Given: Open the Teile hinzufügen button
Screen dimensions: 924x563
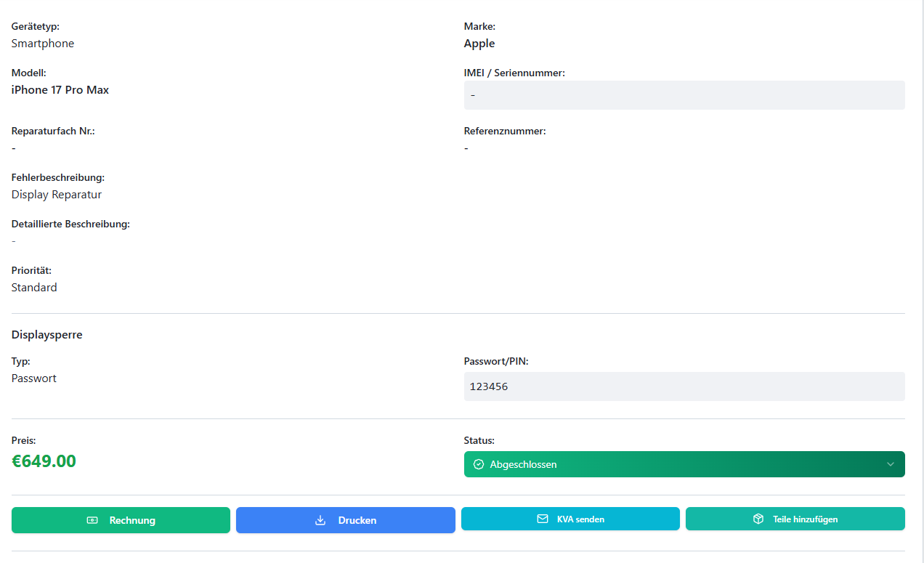Looking at the screenshot, I should coord(795,519).
